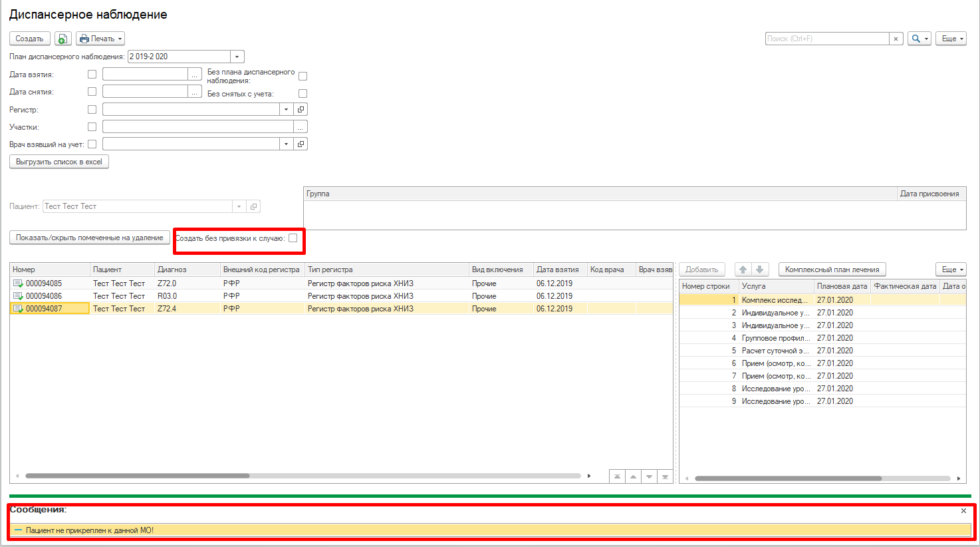Click the records table horizontal scrollbar
The width and height of the screenshot is (980, 547).
point(137,476)
